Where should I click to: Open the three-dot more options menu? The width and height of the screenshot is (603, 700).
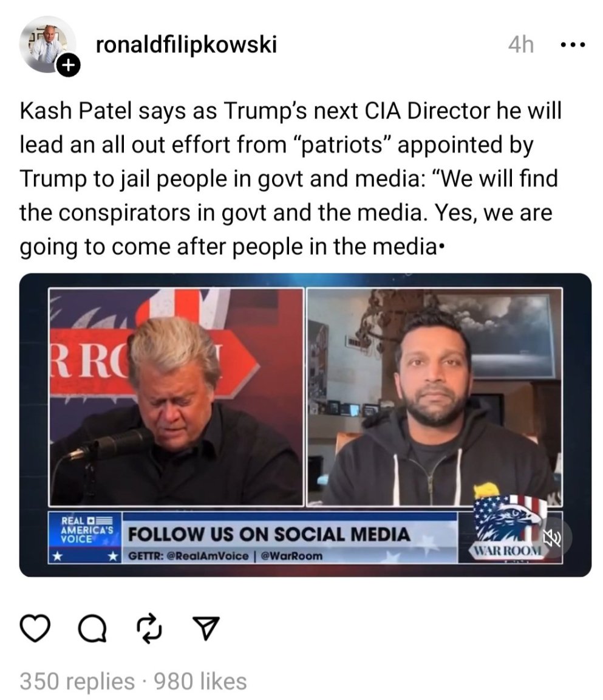coord(573,44)
